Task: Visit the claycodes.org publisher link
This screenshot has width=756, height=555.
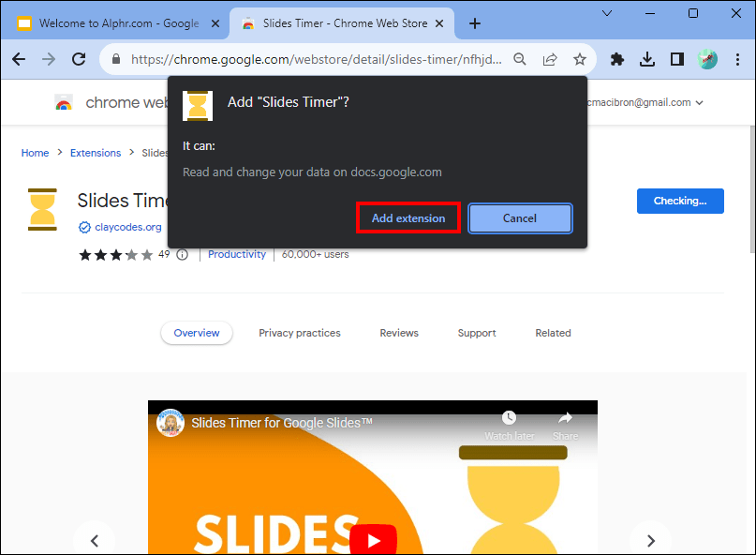Action: [128, 227]
